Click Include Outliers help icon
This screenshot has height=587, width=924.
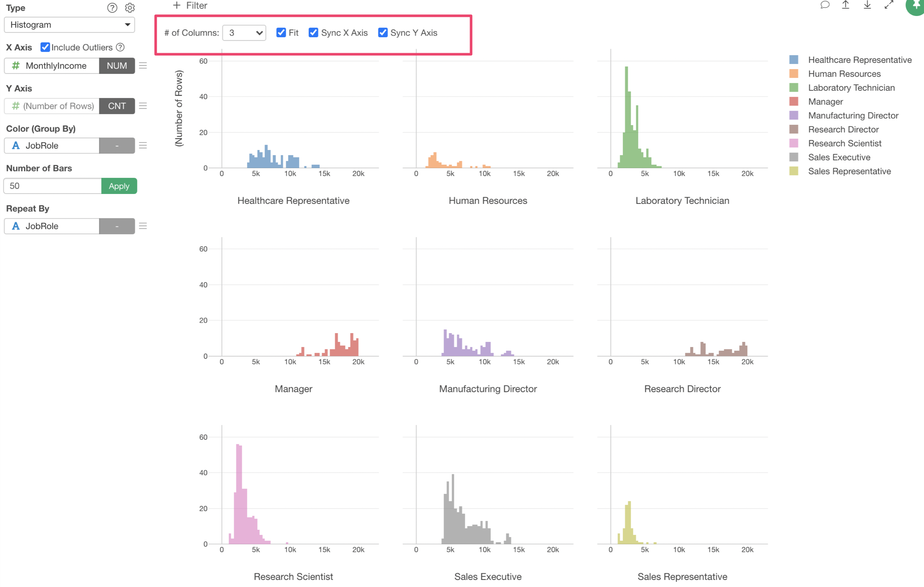click(x=120, y=48)
